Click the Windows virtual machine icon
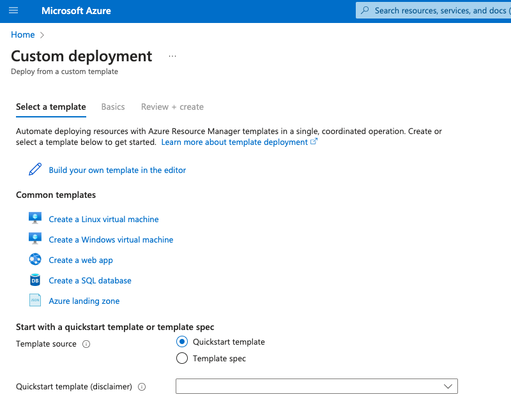Screen dimensions: 511x420 click(x=35, y=239)
